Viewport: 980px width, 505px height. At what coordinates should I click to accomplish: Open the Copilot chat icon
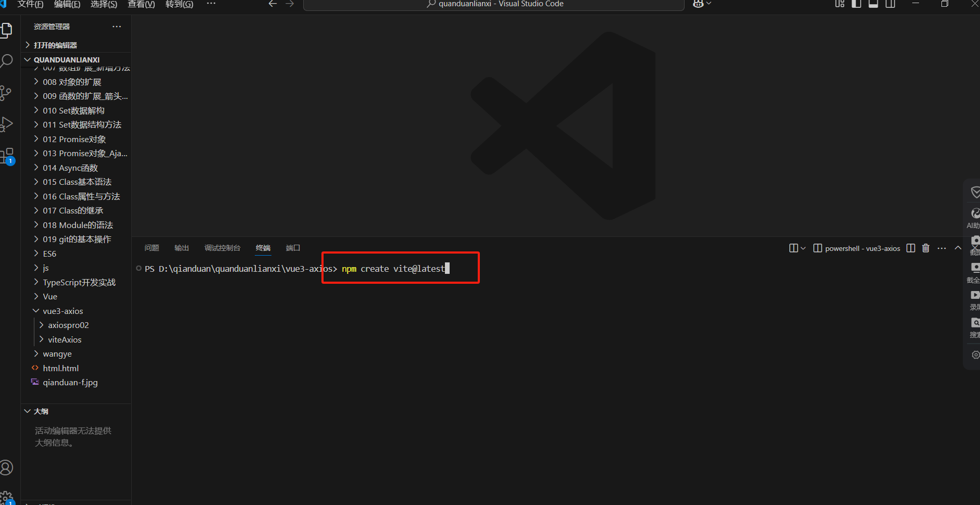click(x=698, y=4)
